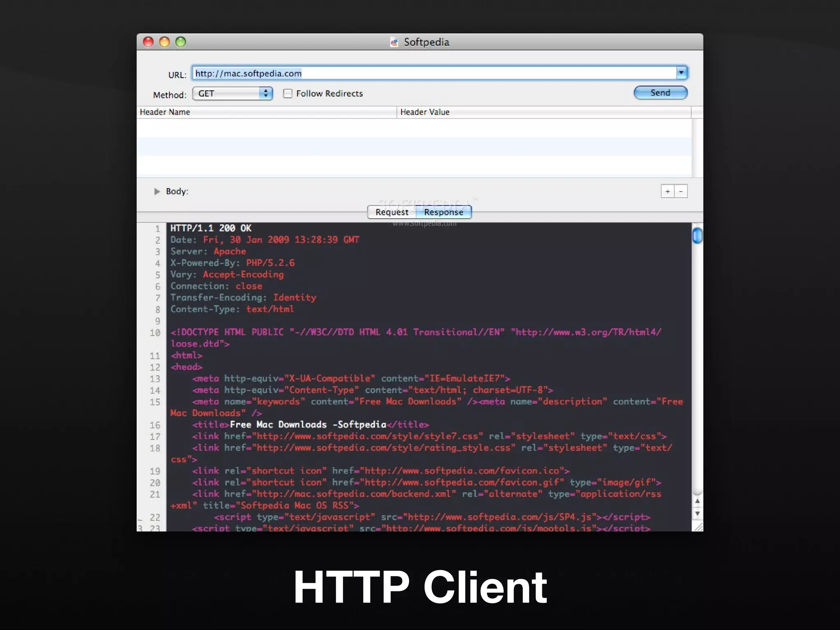Click the favicon.gif link line
The width and height of the screenshot is (840, 630).
pyautogui.click(x=427, y=482)
